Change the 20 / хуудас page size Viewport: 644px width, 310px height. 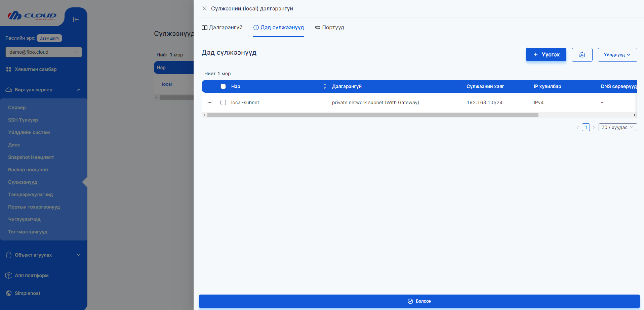pyautogui.click(x=617, y=127)
